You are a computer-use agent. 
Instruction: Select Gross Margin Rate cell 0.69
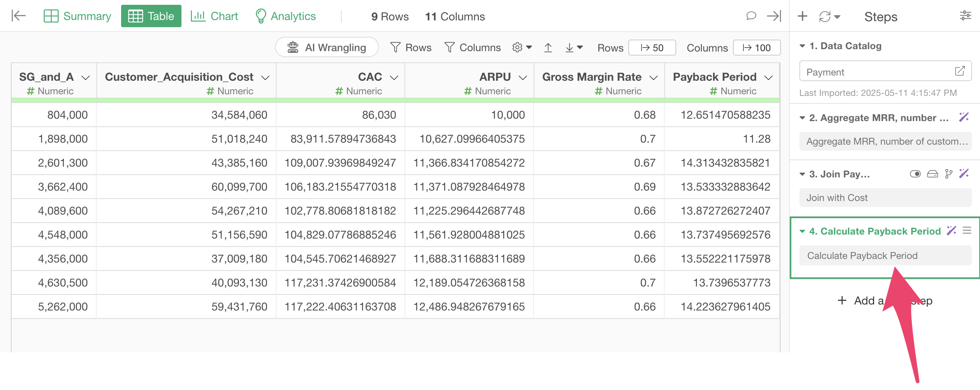(599, 187)
